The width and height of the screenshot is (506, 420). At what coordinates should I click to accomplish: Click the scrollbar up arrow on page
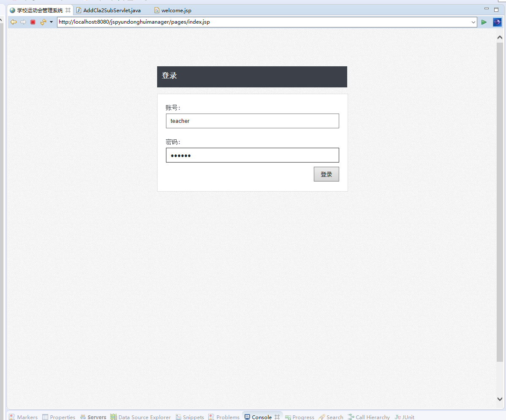(x=500, y=37)
